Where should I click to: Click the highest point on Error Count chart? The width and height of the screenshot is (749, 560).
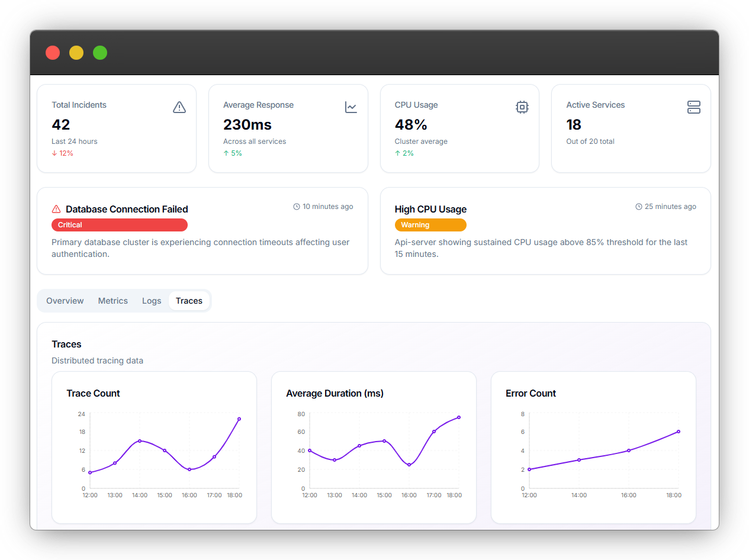point(679,432)
